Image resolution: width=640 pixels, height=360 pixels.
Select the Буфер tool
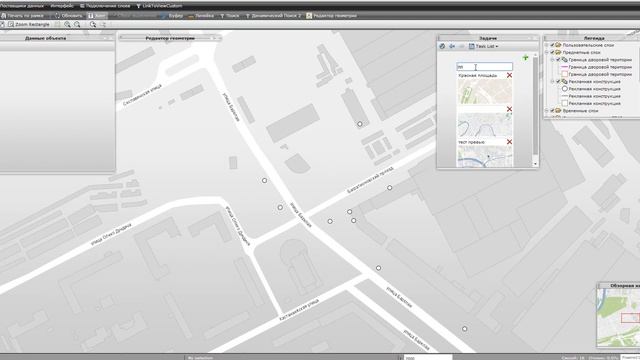[172, 16]
